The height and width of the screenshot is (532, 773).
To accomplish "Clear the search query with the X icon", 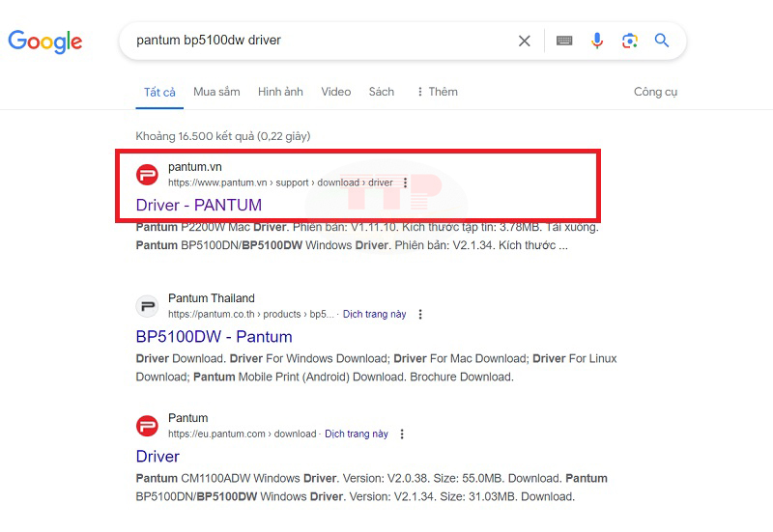I will [x=525, y=41].
